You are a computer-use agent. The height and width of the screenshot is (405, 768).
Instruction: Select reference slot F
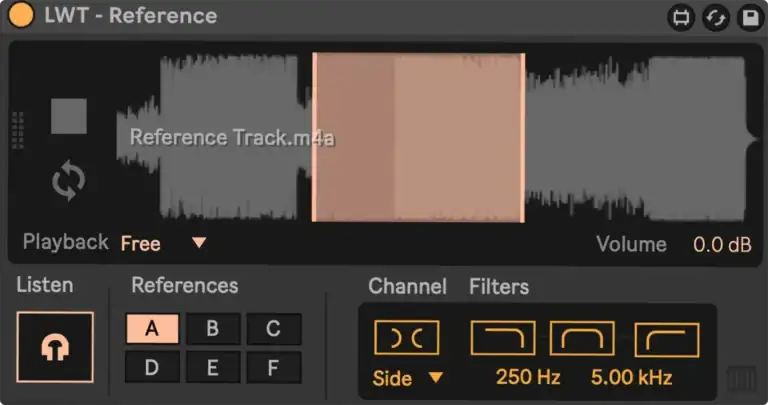coord(273,367)
